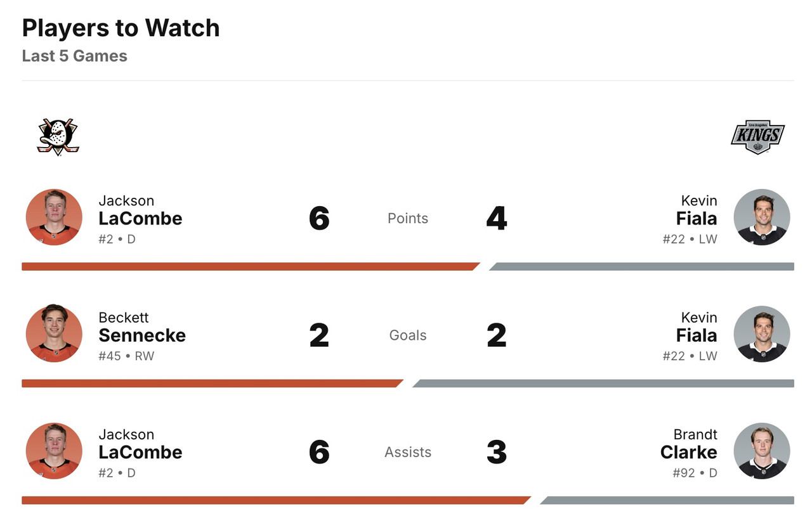Open Brandt Clarke's player headshot
The height and width of the screenshot is (523, 812).
761,451
